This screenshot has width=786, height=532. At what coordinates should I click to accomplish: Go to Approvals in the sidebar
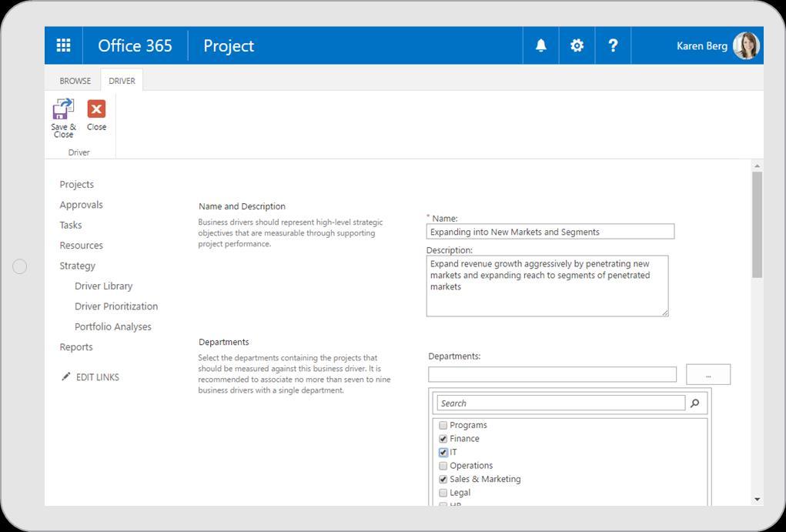(x=81, y=205)
